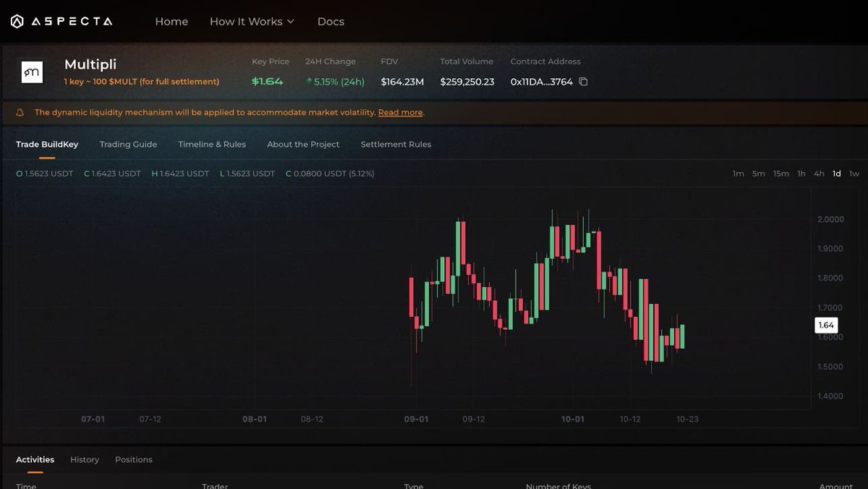Select the Timeline & Rules tab
The height and width of the screenshot is (489, 868).
click(x=212, y=145)
